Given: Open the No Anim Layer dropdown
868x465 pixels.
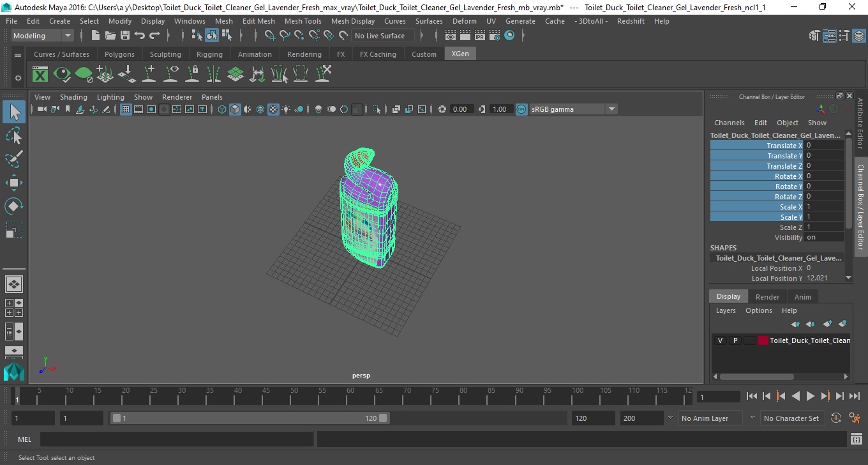Looking at the screenshot, I should 711,418.
